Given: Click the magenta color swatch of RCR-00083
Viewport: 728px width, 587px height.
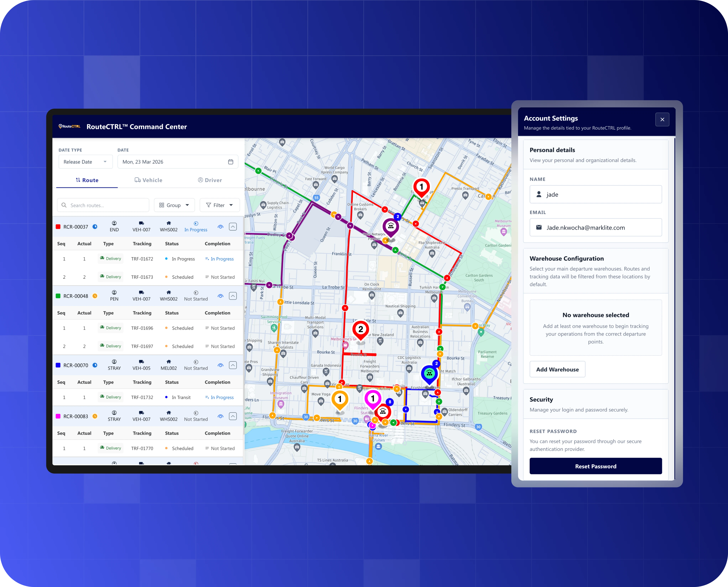Looking at the screenshot, I should (58, 417).
